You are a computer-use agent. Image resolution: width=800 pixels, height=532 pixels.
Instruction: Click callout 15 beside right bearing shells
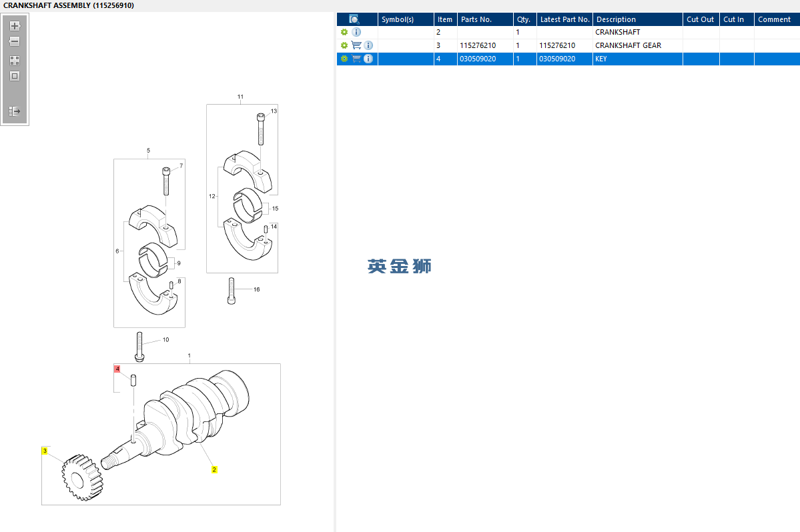(x=276, y=209)
